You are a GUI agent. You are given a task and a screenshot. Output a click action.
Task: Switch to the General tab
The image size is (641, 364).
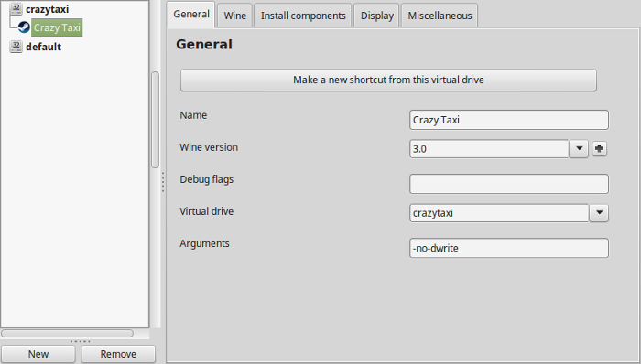coord(191,15)
